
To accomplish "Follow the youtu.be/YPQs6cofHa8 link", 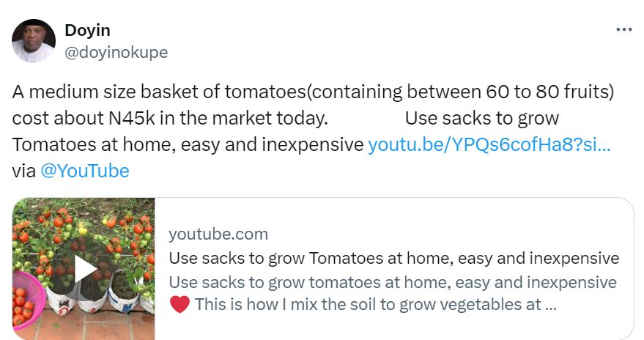I will (489, 144).
